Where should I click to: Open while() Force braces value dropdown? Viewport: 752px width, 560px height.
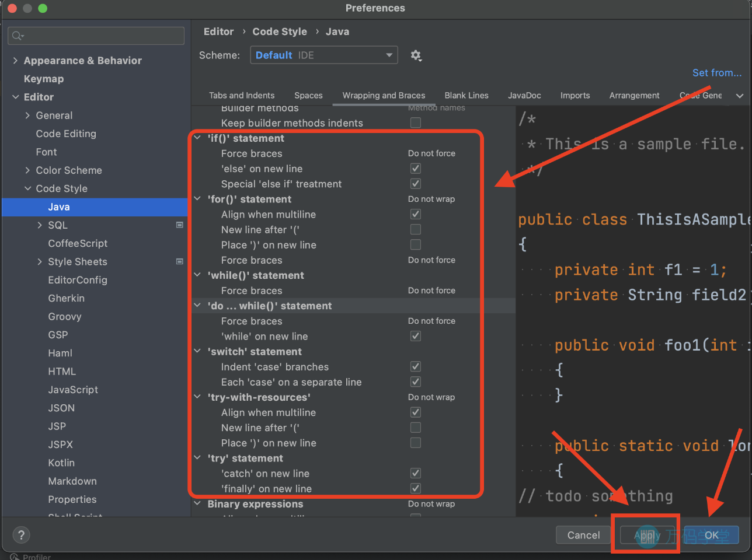point(431,290)
